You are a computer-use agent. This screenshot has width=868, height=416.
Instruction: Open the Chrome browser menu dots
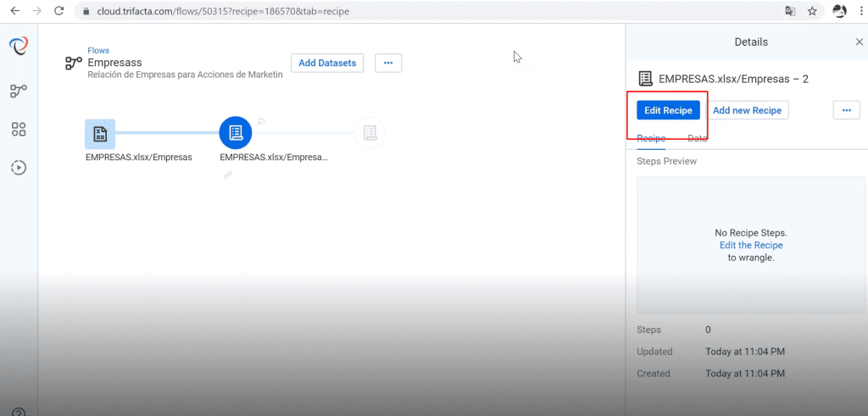tap(858, 11)
